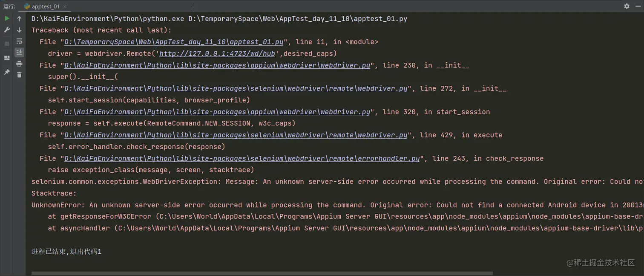
Task: Open run panel settings gear
Action: (627, 6)
